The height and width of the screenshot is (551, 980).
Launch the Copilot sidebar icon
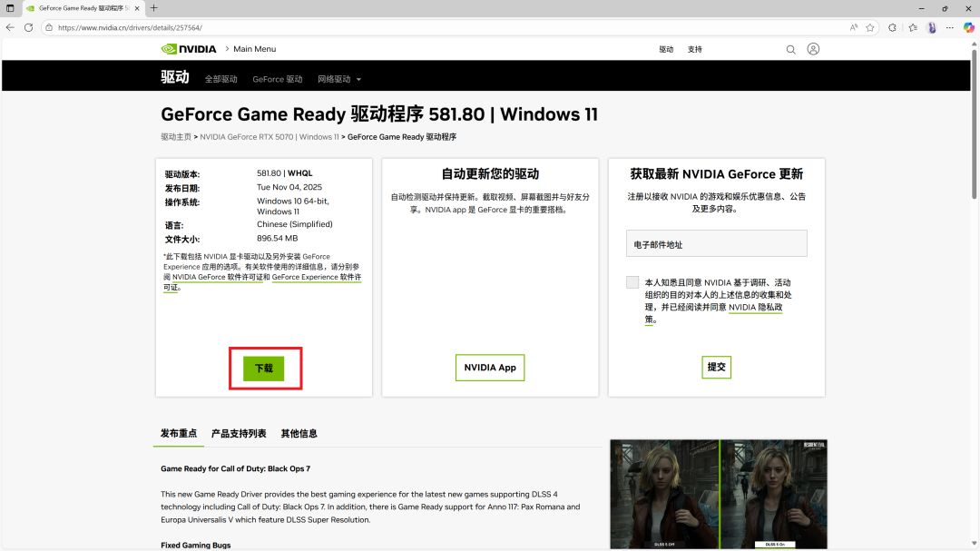pyautogui.click(x=969, y=27)
